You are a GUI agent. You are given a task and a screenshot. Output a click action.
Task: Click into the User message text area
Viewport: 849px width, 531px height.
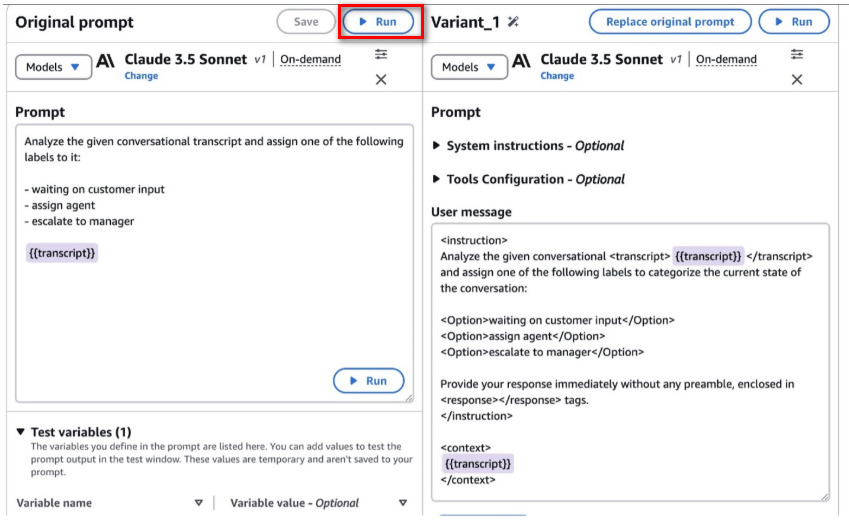click(x=630, y=362)
